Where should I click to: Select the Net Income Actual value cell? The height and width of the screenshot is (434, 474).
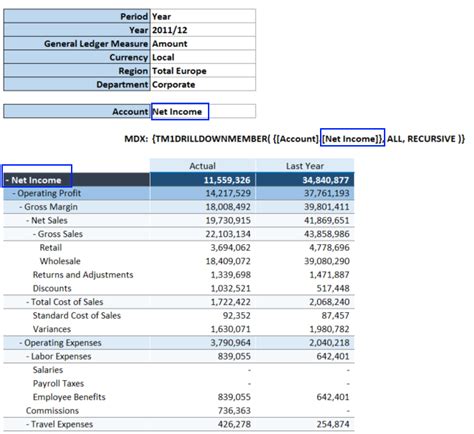click(x=203, y=180)
